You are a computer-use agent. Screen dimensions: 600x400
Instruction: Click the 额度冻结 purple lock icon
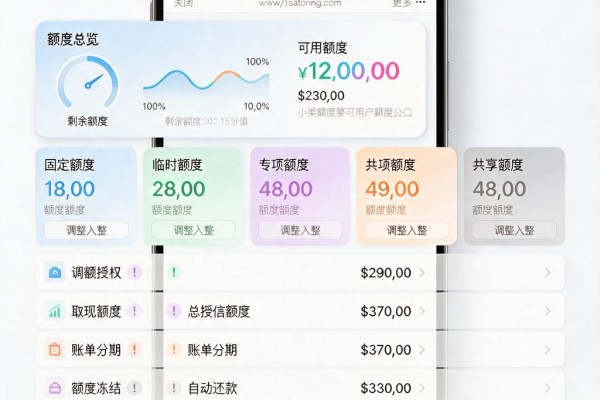pos(55,388)
